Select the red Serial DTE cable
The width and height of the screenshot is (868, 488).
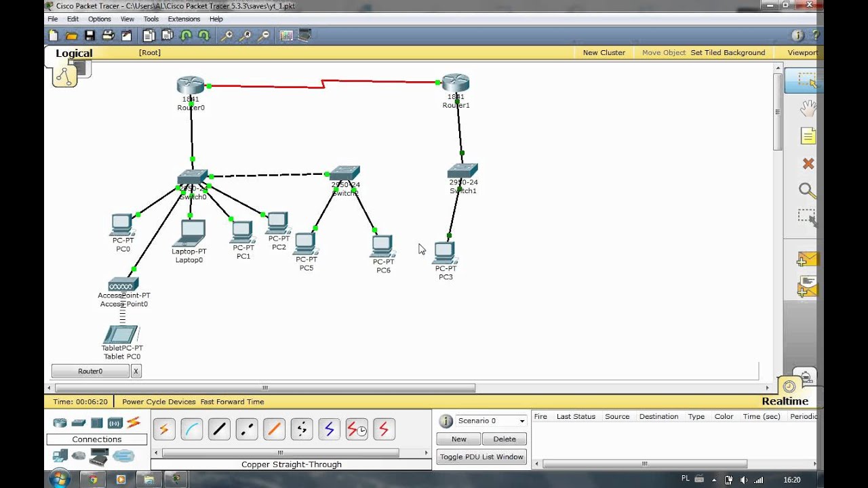(384, 429)
